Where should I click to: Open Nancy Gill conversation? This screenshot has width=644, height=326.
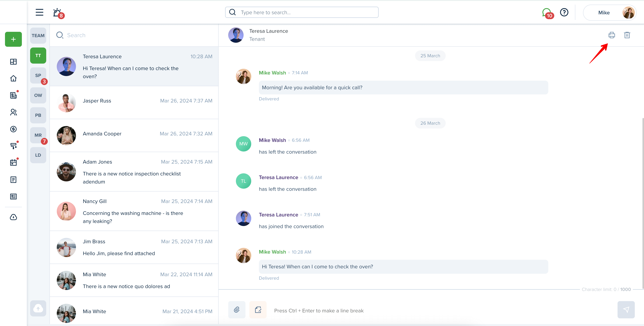click(x=134, y=211)
